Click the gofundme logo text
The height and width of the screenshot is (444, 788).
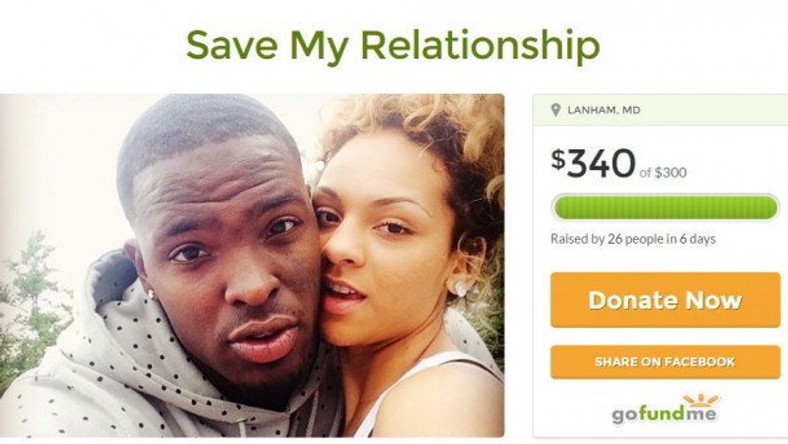coord(664,414)
